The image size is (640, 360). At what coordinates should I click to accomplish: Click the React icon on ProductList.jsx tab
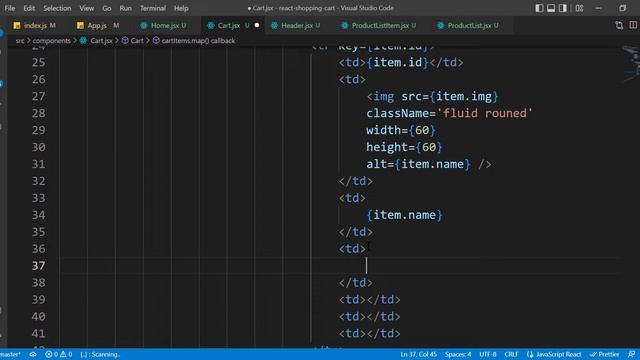pos(440,25)
